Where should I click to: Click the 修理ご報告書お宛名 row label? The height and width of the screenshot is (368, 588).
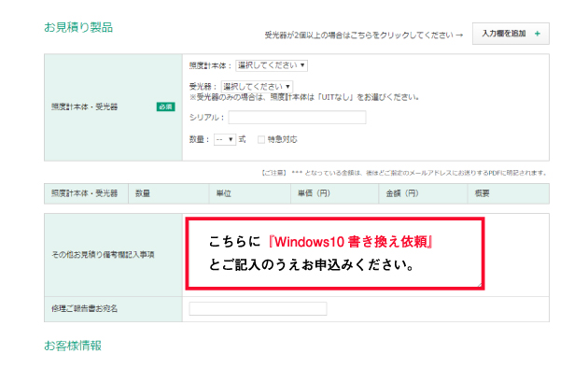pos(84,309)
